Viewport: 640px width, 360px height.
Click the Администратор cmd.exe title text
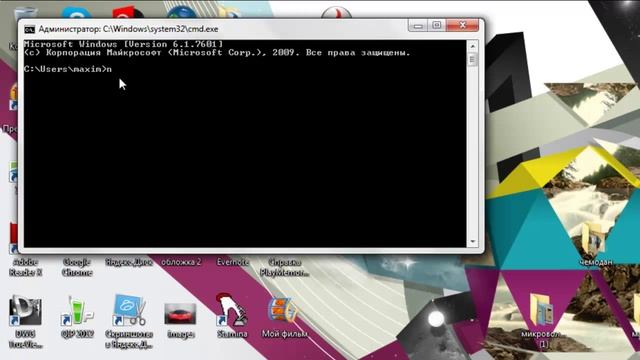coord(128,29)
